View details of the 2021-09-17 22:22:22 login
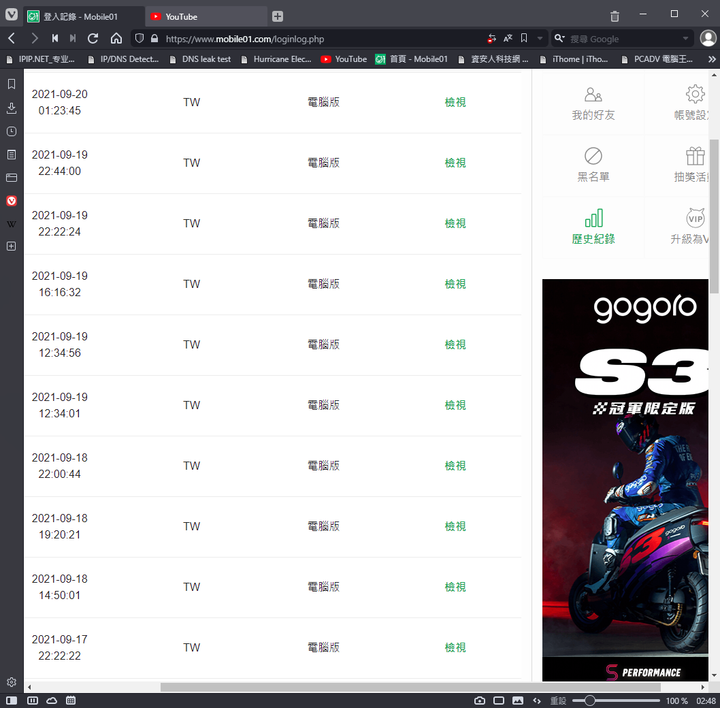Screen dimensions: 720x708 coord(455,647)
